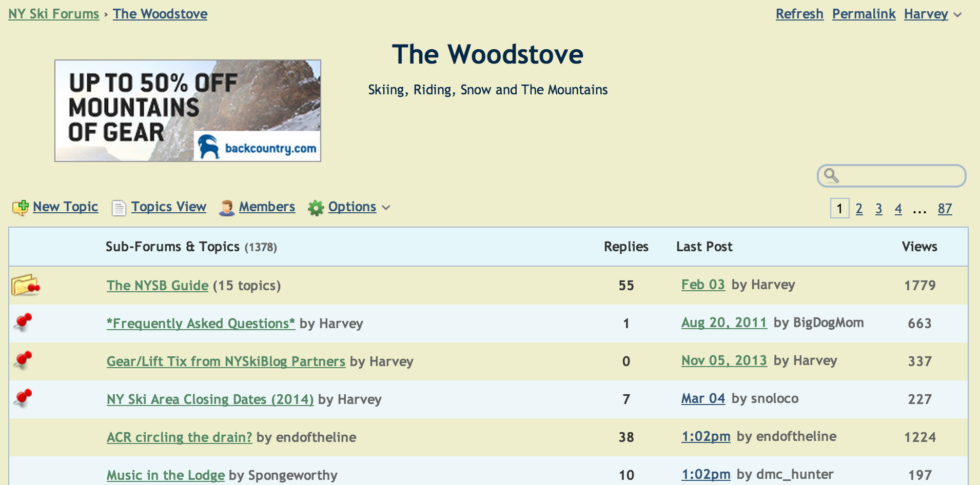Expand the Options dropdown arrow
Screen dimensions: 980x485
point(386,208)
